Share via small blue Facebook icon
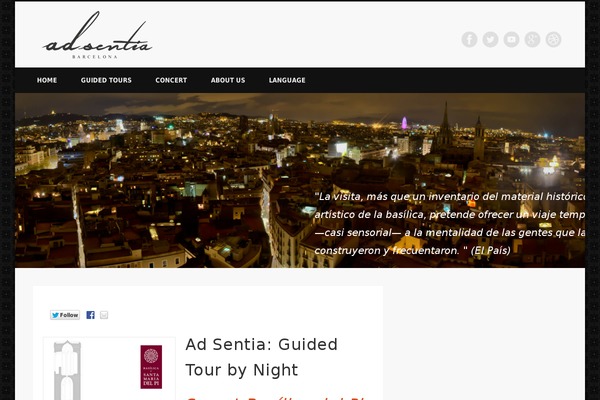600x400 pixels. point(90,315)
